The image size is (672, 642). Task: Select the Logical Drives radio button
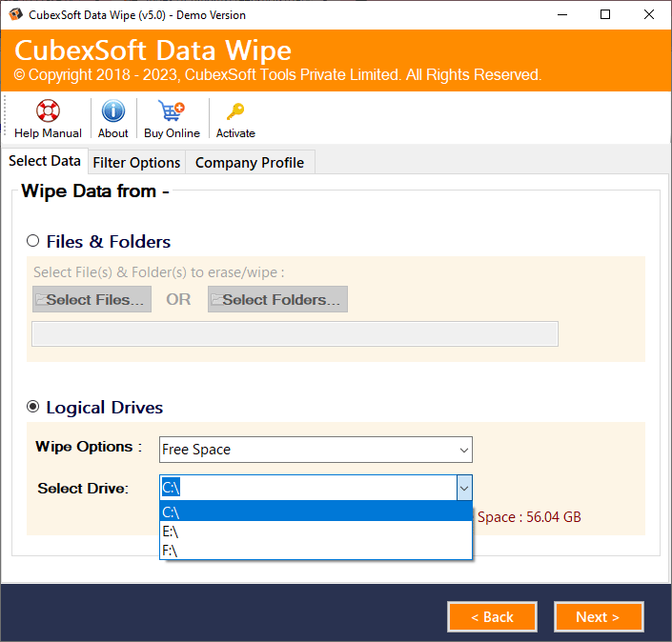coord(33,407)
